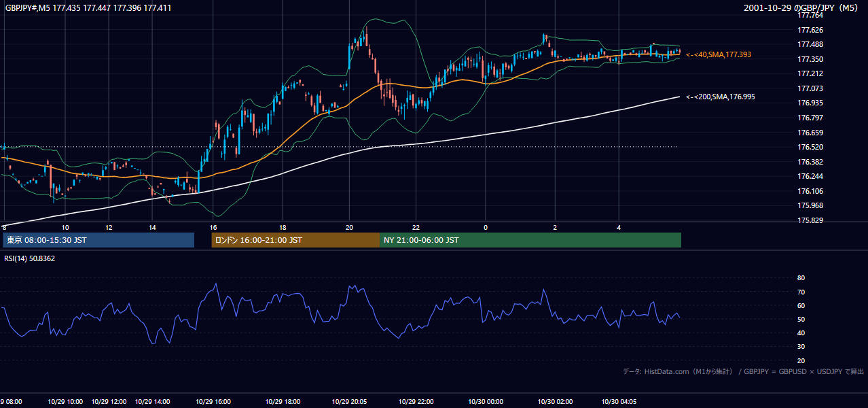868x408 pixels.
Task: Click the 40 SMA 177.393 label
Action: point(719,54)
